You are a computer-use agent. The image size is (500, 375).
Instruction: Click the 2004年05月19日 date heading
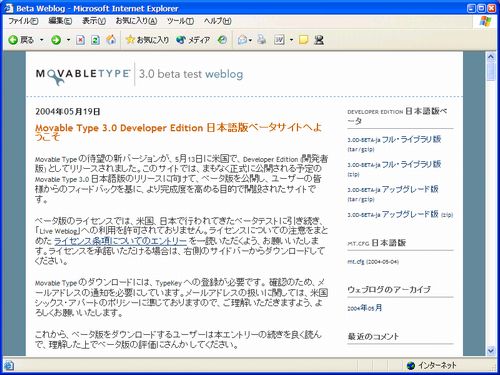coord(68,112)
